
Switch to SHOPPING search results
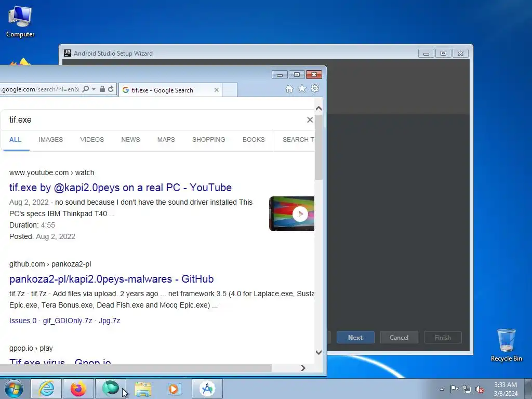[209, 139]
